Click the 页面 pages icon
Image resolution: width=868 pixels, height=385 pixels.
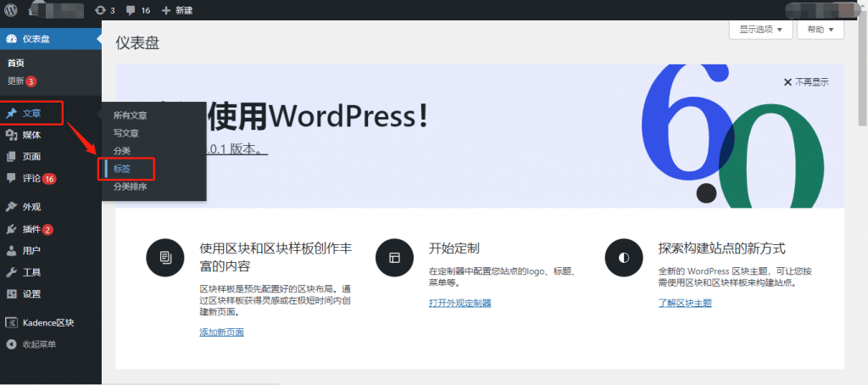click(12, 157)
